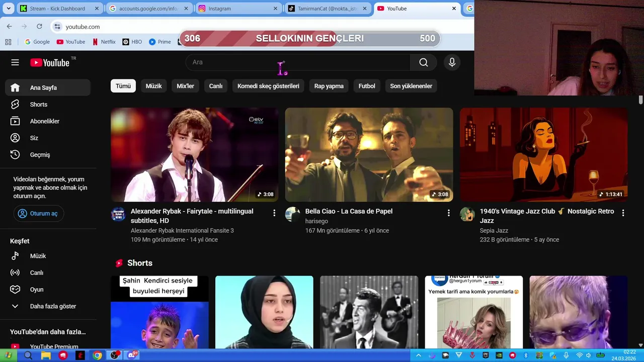Expand Daha fazla göster in sidebar
The image size is (644, 362).
[48, 306]
